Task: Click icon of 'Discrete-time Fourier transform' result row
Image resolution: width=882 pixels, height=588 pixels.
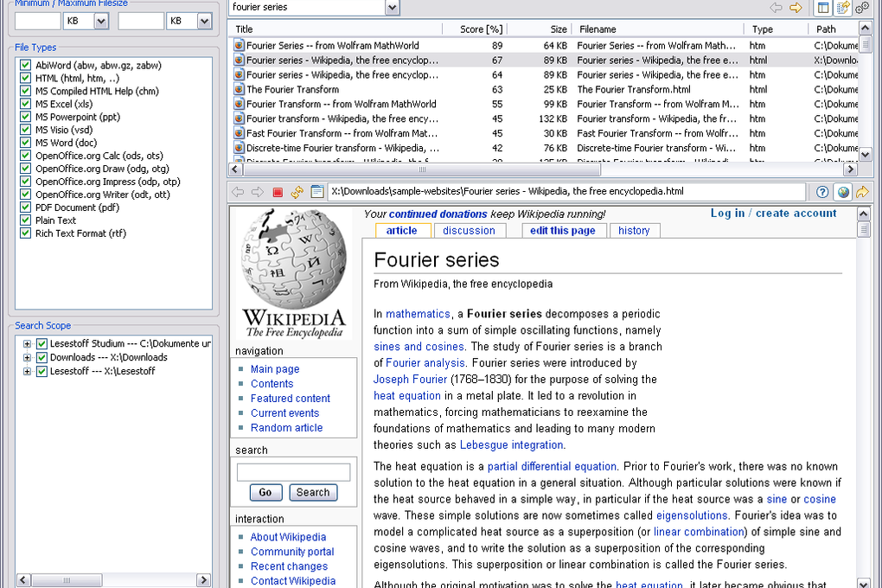Action: 239,148
